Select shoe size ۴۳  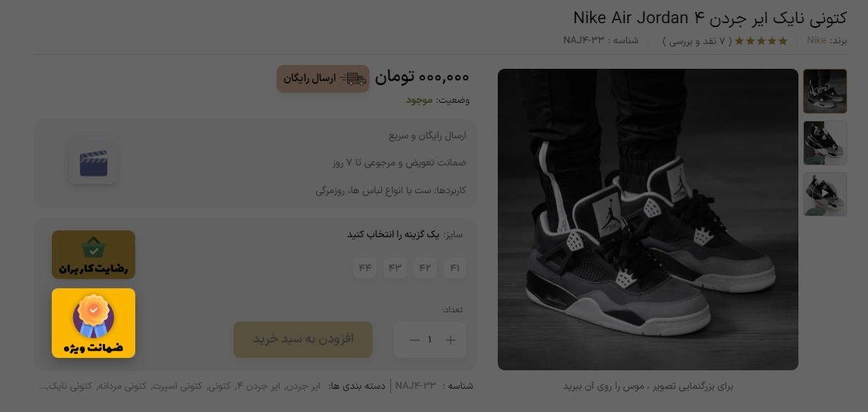(x=395, y=268)
